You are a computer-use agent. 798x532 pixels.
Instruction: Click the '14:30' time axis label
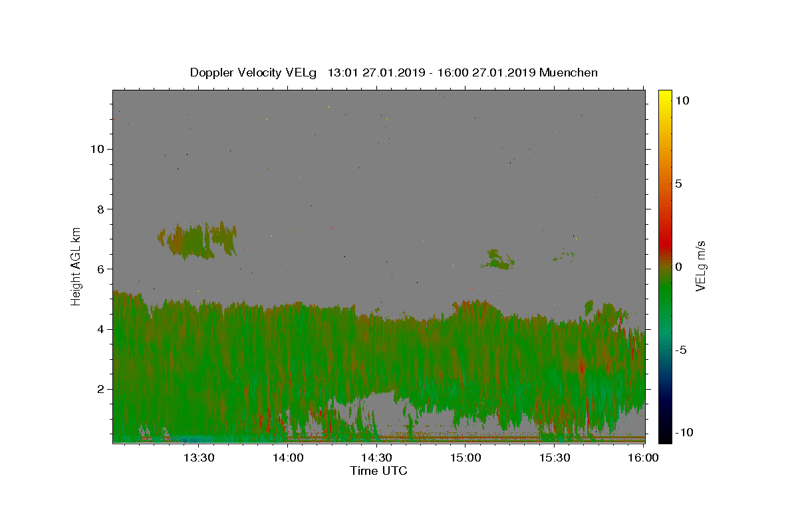(376, 458)
